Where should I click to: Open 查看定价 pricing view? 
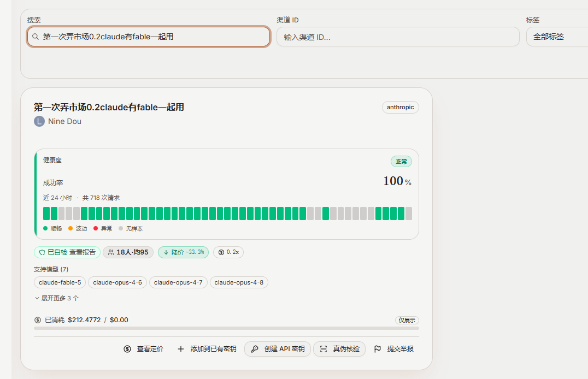143,349
